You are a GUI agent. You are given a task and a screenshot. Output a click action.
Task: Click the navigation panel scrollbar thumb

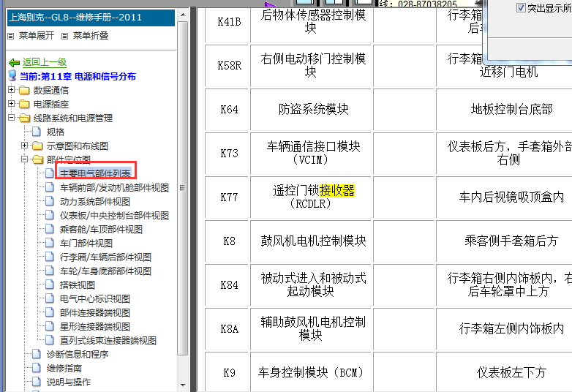(x=183, y=188)
